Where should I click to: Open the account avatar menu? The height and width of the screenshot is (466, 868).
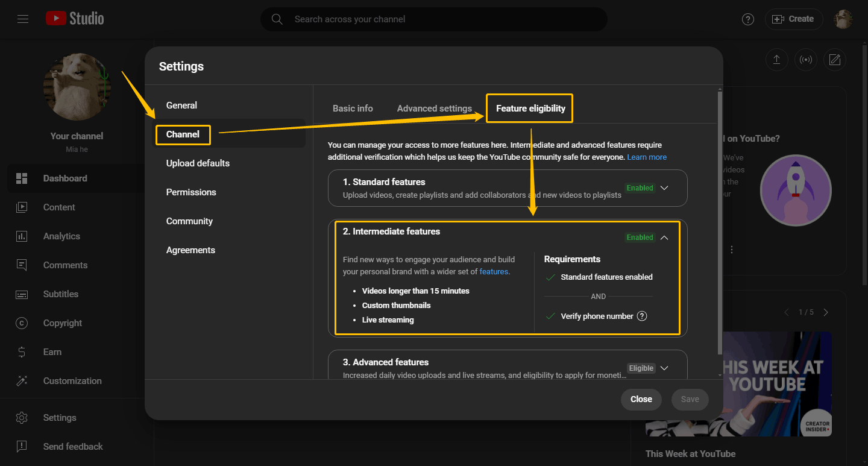843,19
